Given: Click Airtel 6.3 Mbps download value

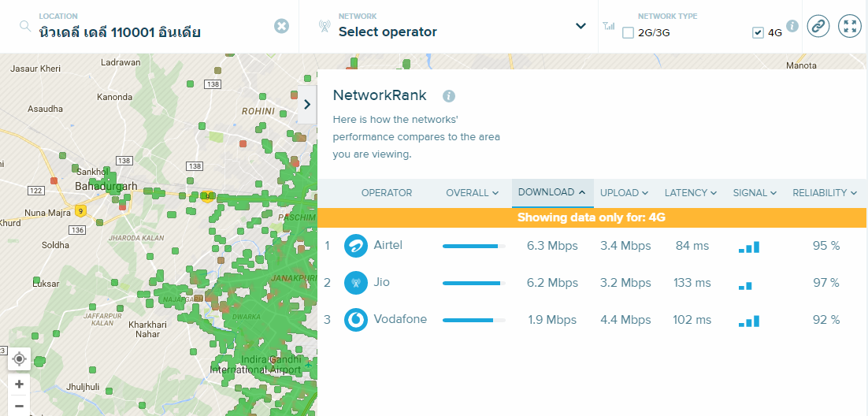Looking at the screenshot, I should click(552, 245).
